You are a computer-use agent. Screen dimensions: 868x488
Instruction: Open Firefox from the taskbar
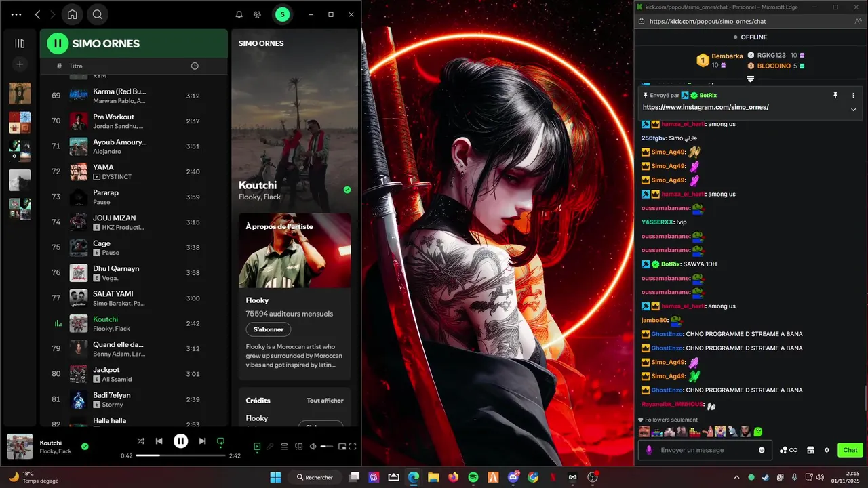tap(452, 477)
